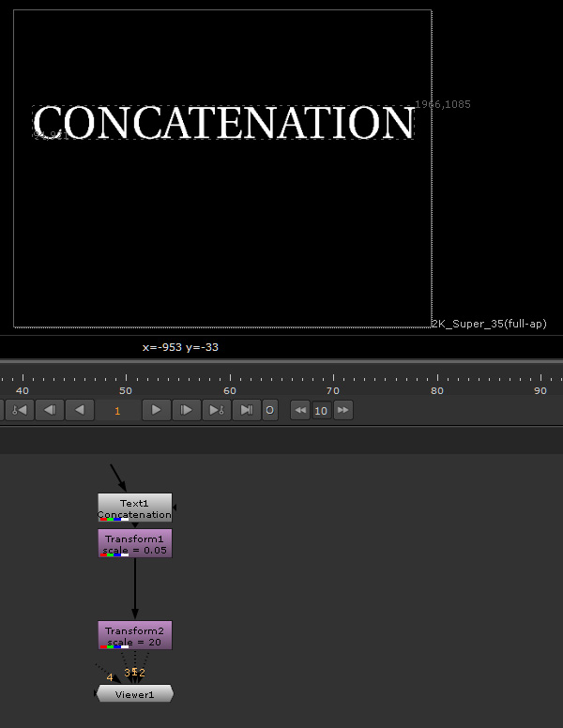Select the Transform2 node
The width and height of the screenshot is (563, 728).
[x=135, y=635]
